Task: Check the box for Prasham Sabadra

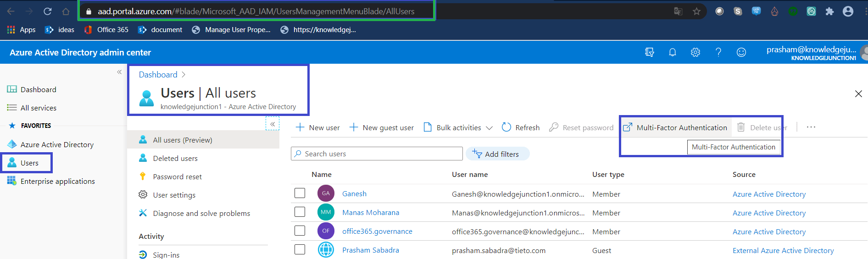Action: tap(300, 249)
